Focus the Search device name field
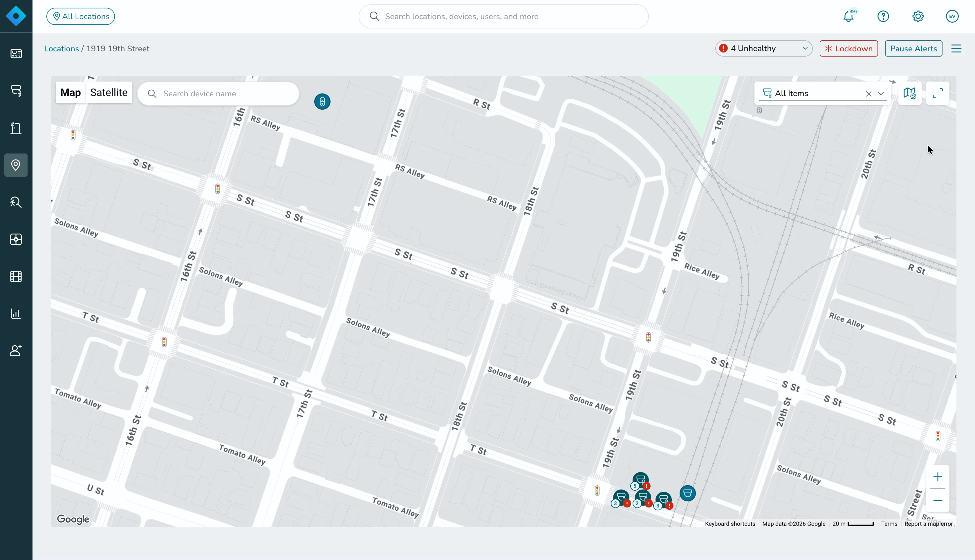975x560 pixels. 219,93
